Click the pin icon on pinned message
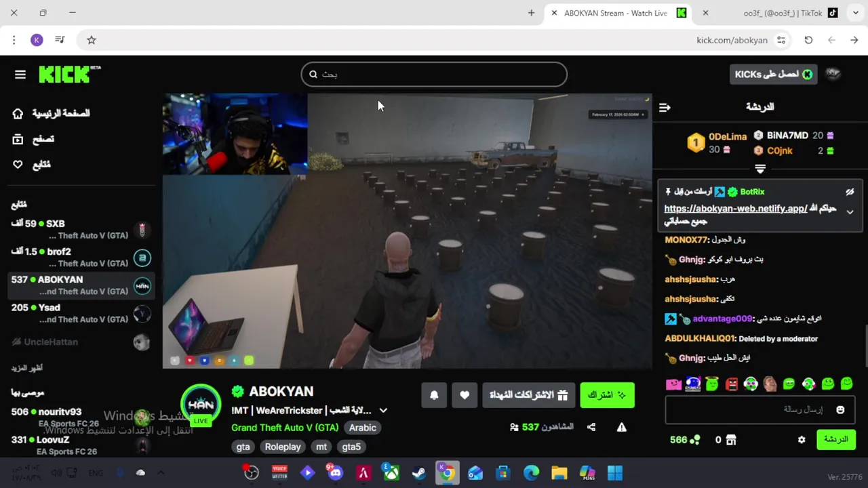Screen dimensions: 868x488 pyautogui.click(x=668, y=192)
